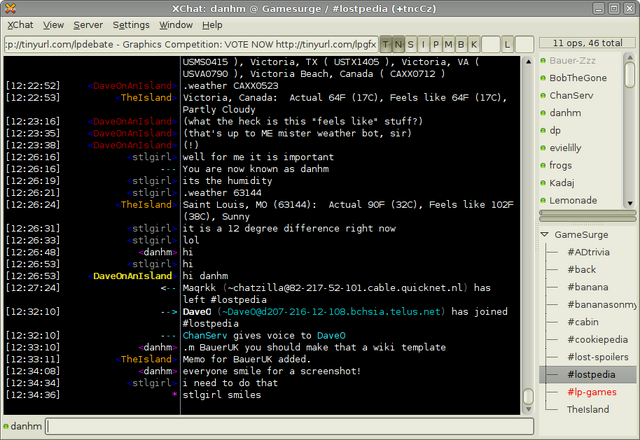Click DaveO's hostname link in join message
Viewport: 640px width, 440px height.
331,311
